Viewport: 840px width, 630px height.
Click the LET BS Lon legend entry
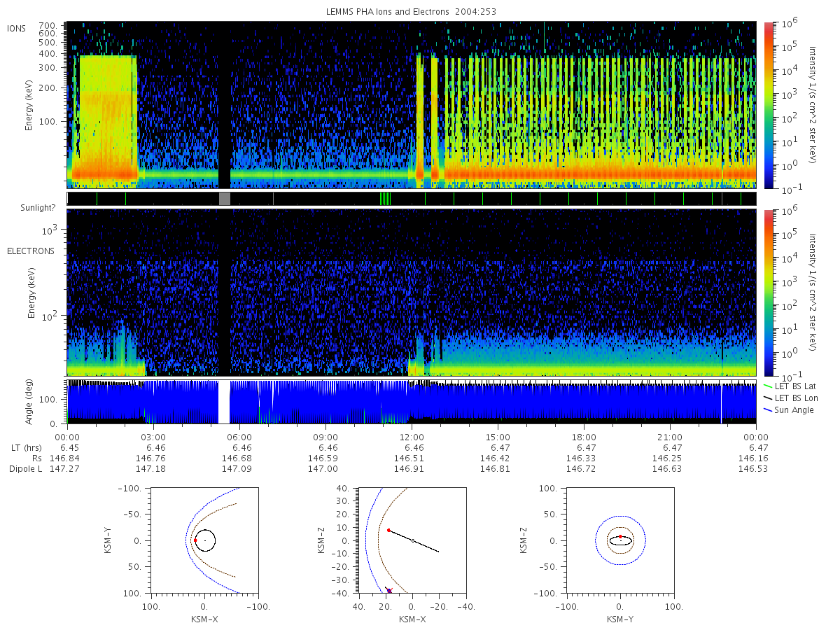pyautogui.click(x=790, y=398)
